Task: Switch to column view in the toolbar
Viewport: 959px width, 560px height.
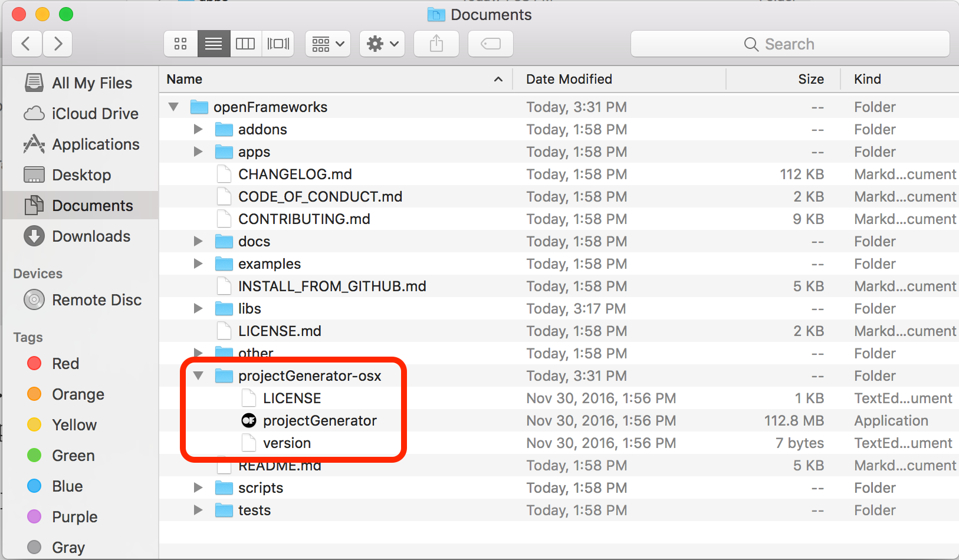Action: coord(245,44)
